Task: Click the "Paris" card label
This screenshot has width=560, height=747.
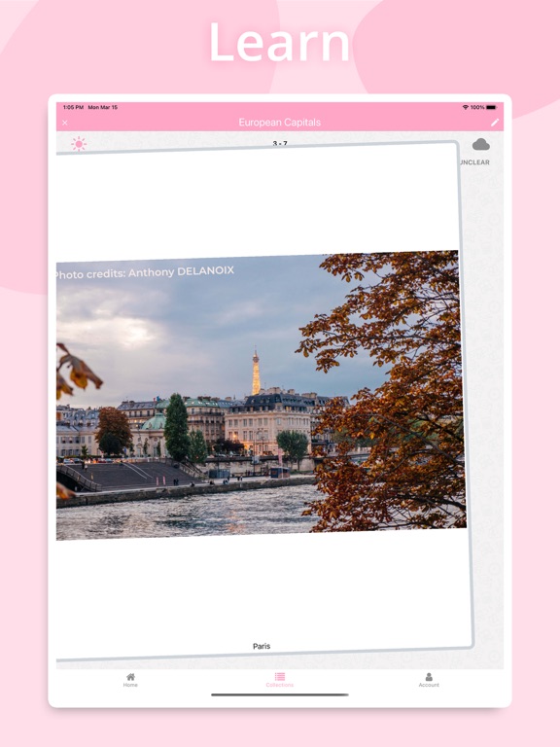Action: (x=262, y=646)
